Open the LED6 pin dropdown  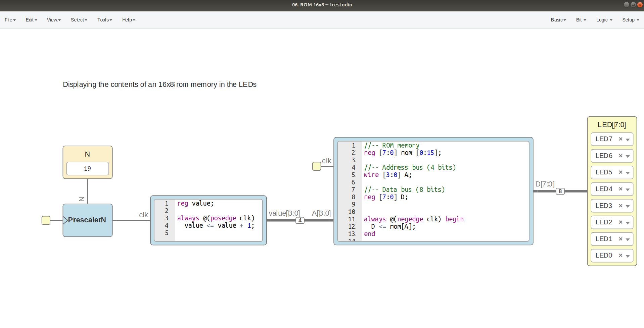[628, 156]
